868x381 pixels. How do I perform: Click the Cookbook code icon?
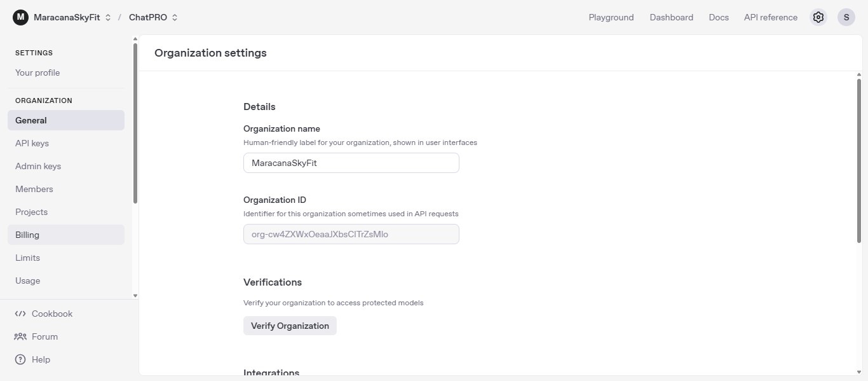pyautogui.click(x=20, y=314)
